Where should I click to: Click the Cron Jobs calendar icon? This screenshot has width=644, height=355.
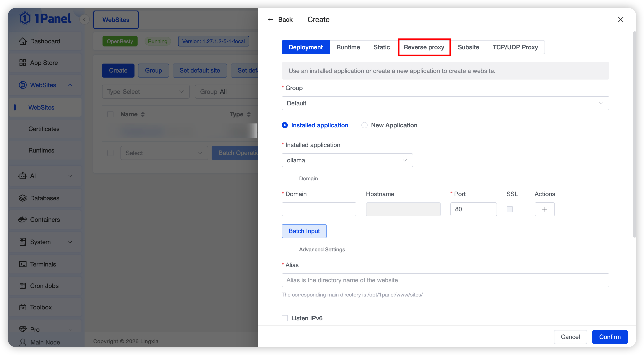pos(23,286)
